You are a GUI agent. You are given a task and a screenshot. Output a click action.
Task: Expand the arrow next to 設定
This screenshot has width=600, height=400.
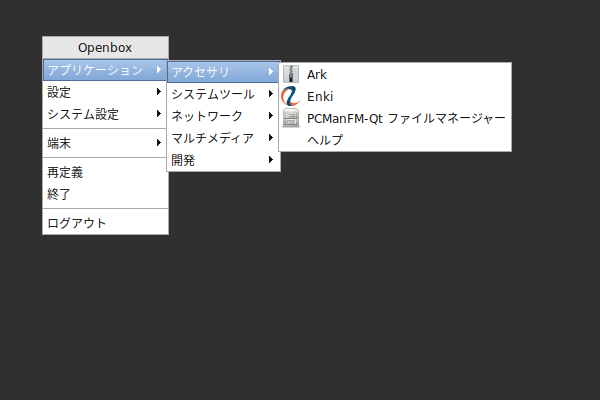(x=158, y=91)
